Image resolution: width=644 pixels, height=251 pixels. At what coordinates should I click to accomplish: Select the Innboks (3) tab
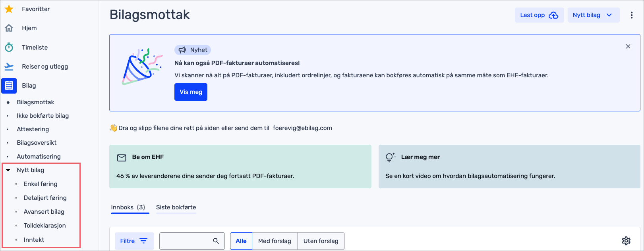pos(128,207)
